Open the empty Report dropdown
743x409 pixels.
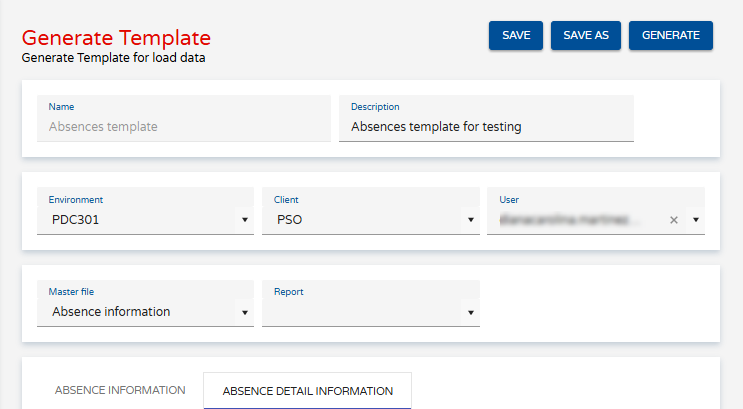coord(371,303)
